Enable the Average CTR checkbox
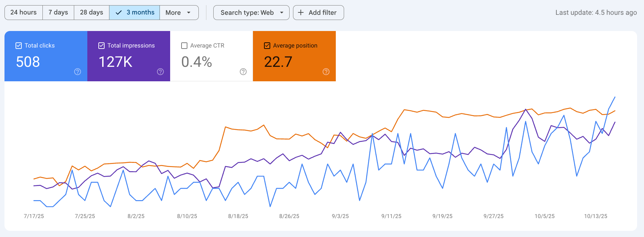The image size is (644, 237). 184,45
